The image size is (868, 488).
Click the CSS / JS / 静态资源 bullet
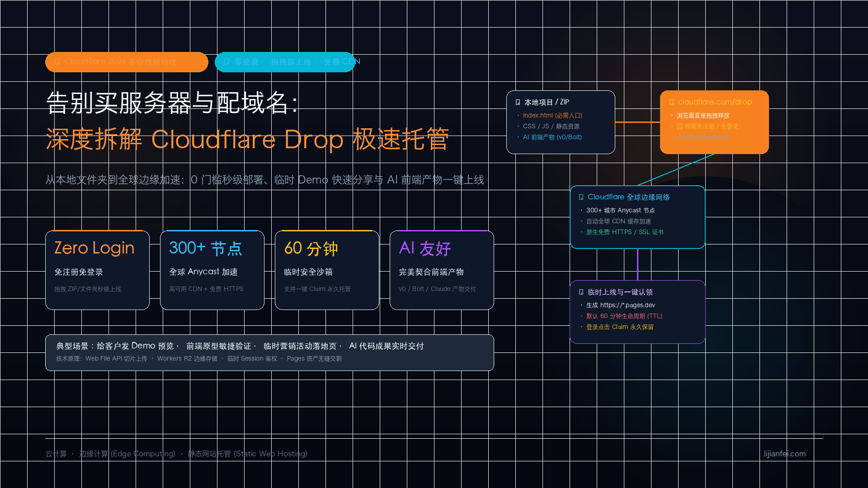pyautogui.click(x=551, y=127)
